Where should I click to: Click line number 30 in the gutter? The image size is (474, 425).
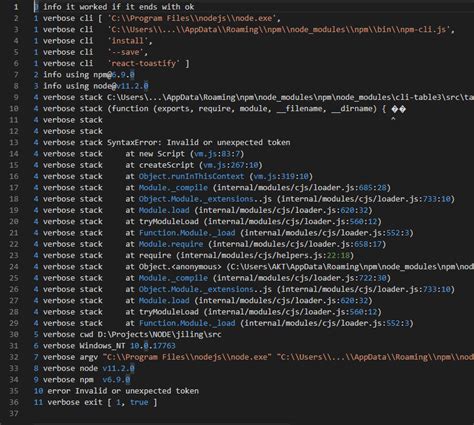pos(14,335)
